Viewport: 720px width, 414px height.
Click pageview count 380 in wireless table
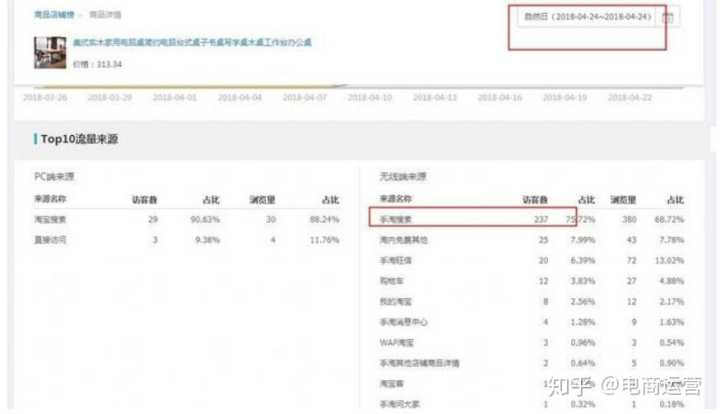point(629,219)
